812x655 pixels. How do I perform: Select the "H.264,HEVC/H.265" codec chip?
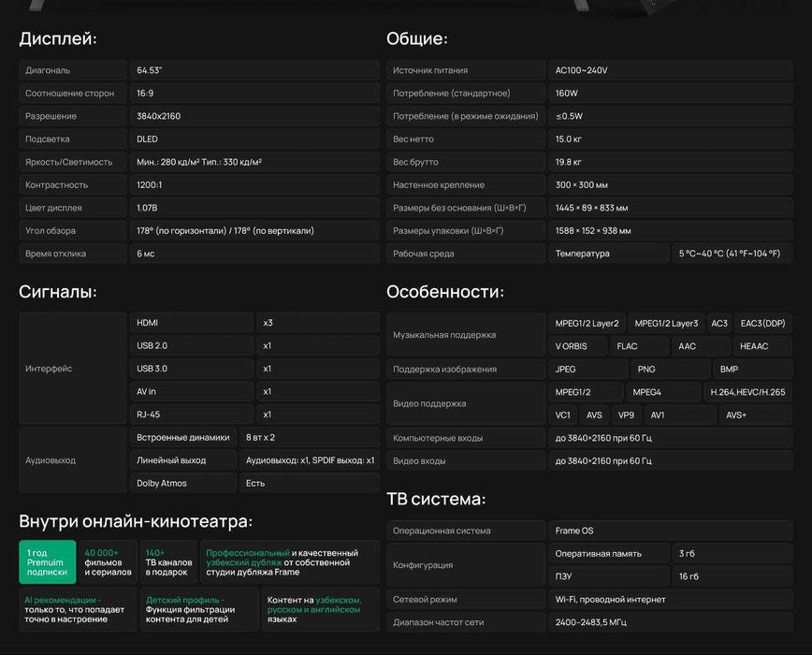click(x=747, y=392)
